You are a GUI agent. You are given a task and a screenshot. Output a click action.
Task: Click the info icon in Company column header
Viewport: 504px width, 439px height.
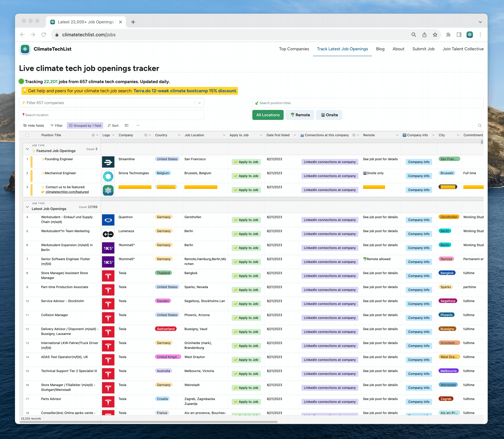146,135
